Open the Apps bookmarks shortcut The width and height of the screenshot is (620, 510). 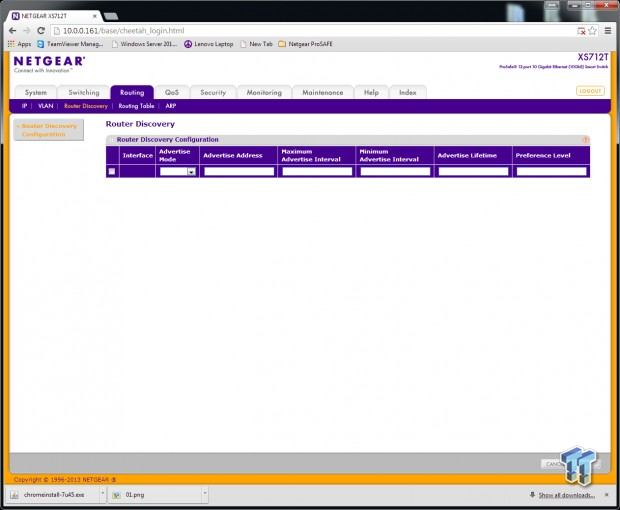click(19, 44)
